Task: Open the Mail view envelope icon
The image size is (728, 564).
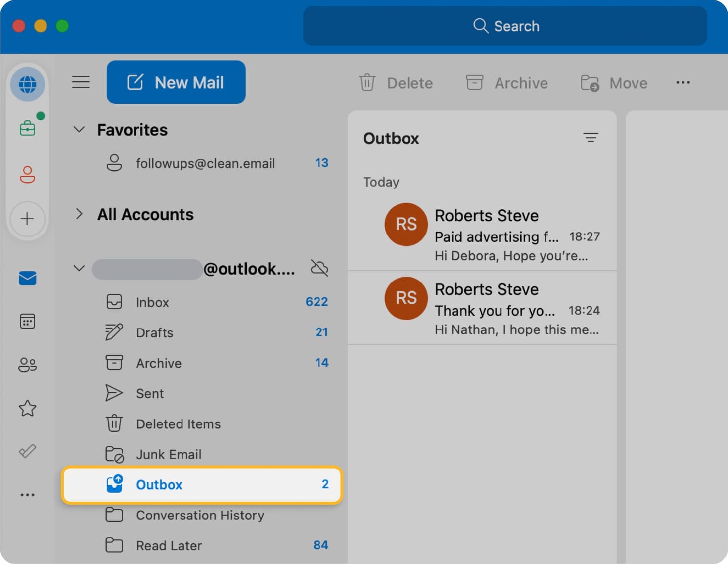Action: [x=28, y=278]
